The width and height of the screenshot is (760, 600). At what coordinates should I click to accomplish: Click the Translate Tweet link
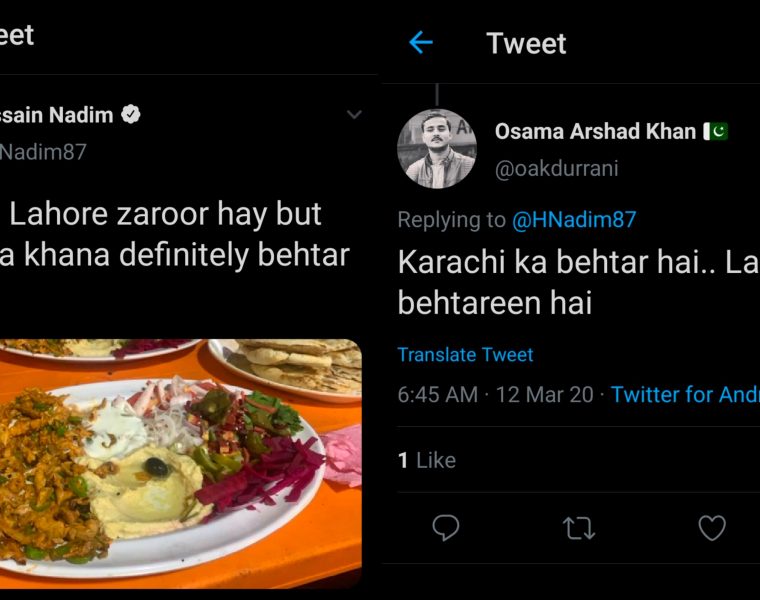pyautogui.click(x=465, y=354)
